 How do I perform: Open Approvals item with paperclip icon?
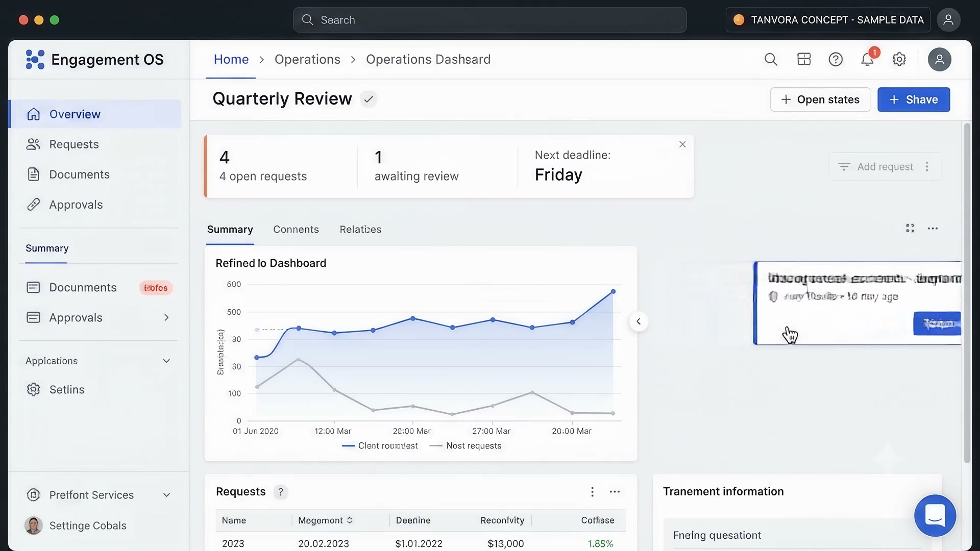(95, 205)
